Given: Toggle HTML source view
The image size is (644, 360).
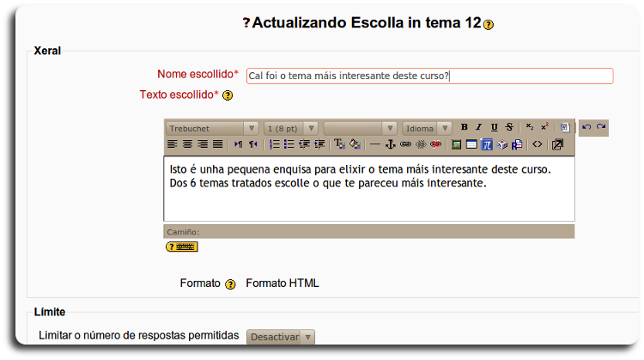Looking at the screenshot, I should click(x=538, y=144).
